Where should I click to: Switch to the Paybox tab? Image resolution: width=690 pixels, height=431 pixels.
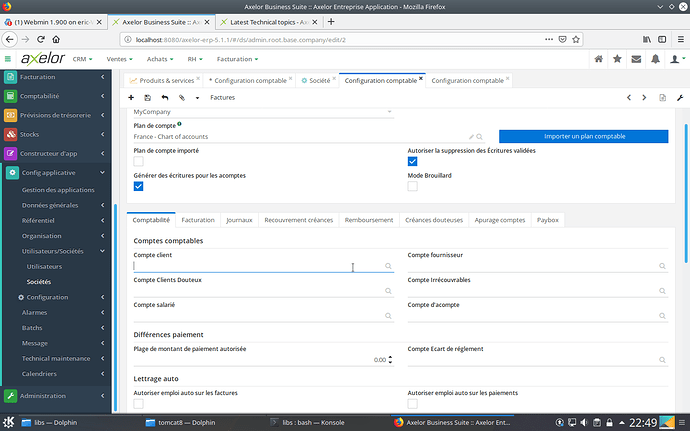tap(547, 220)
